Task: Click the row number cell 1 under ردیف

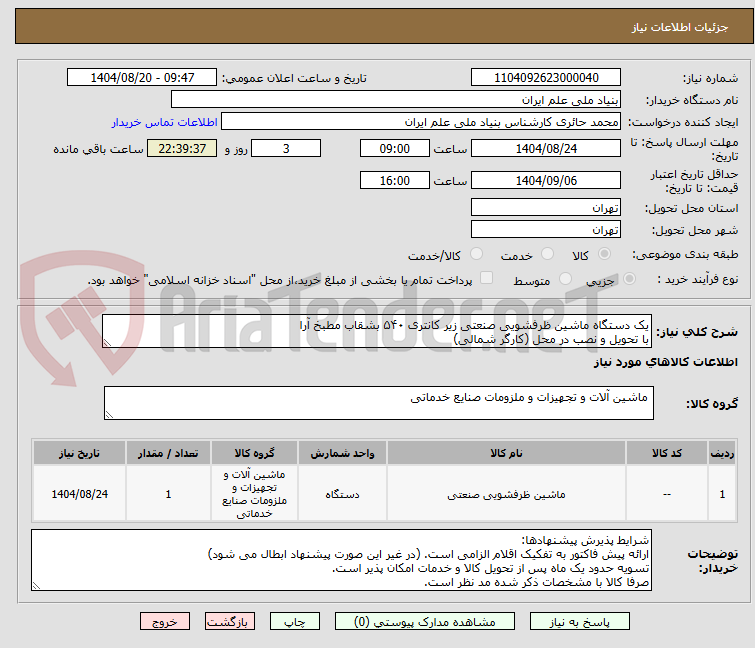Action: (722, 494)
